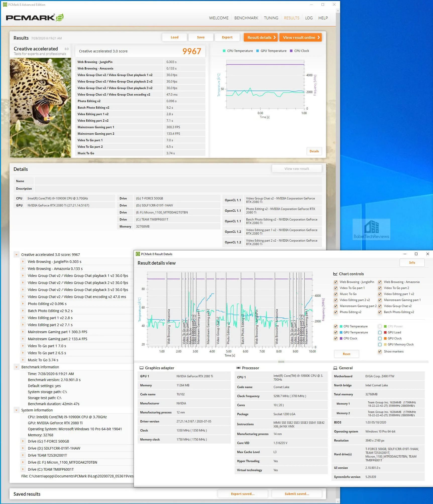This screenshot has height=504, width=433.
Task: Select the RESULTS tab
Action: [x=292, y=18]
